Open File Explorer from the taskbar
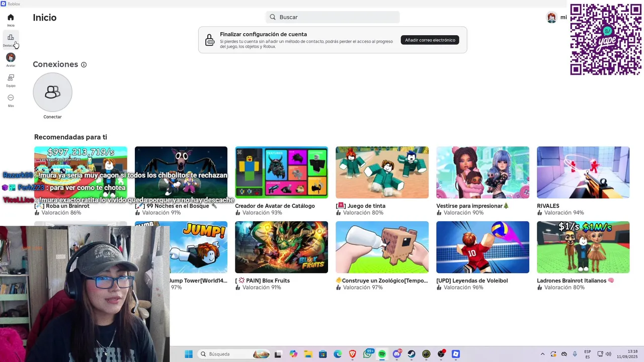 (x=308, y=354)
